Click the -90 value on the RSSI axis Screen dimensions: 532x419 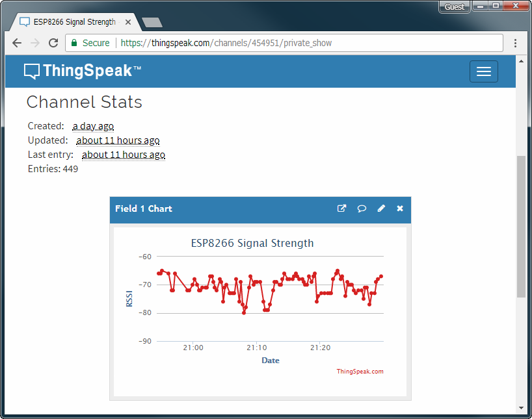(x=145, y=341)
